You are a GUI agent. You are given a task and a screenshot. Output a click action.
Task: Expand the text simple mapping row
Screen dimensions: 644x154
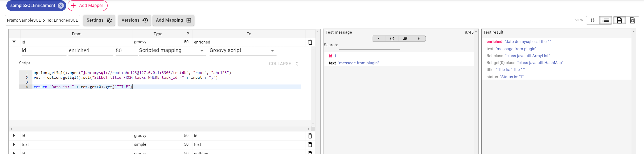point(14,144)
